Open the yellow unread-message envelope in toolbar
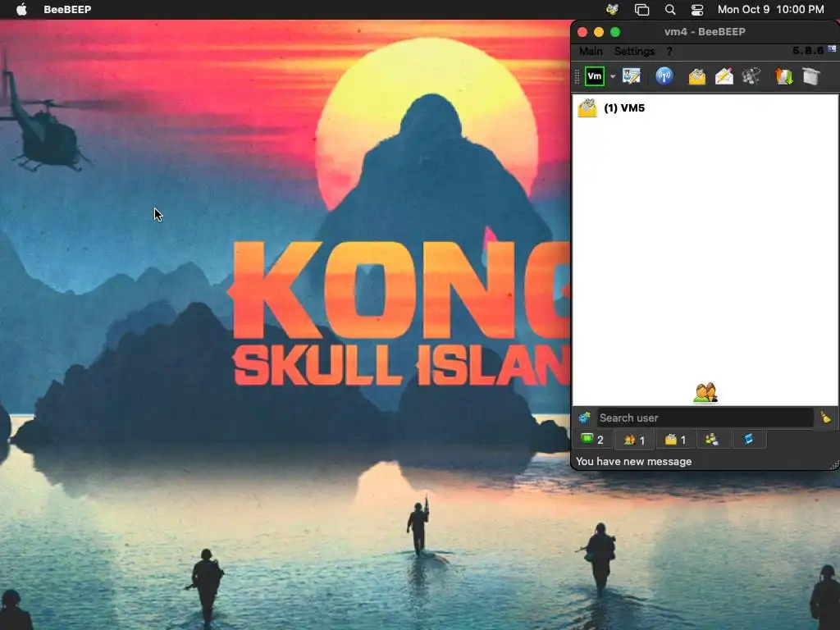The width and height of the screenshot is (840, 630). tap(697, 76)
